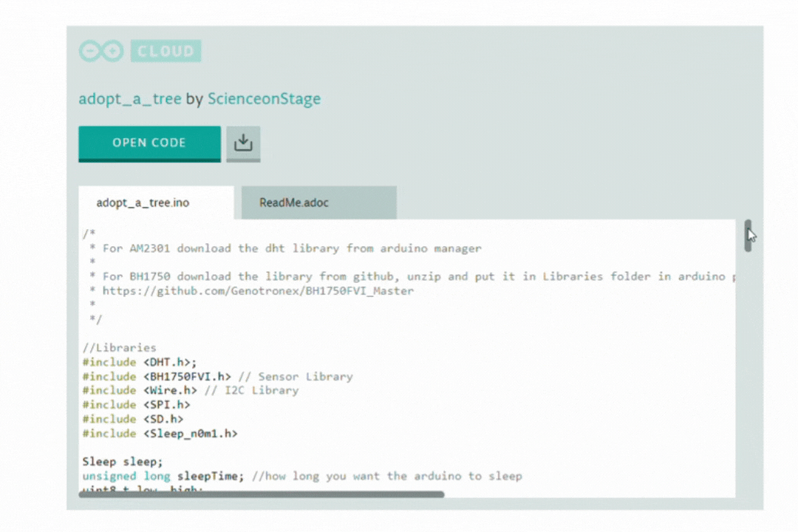Click the //Libraries comment line

tap(119, 347)
